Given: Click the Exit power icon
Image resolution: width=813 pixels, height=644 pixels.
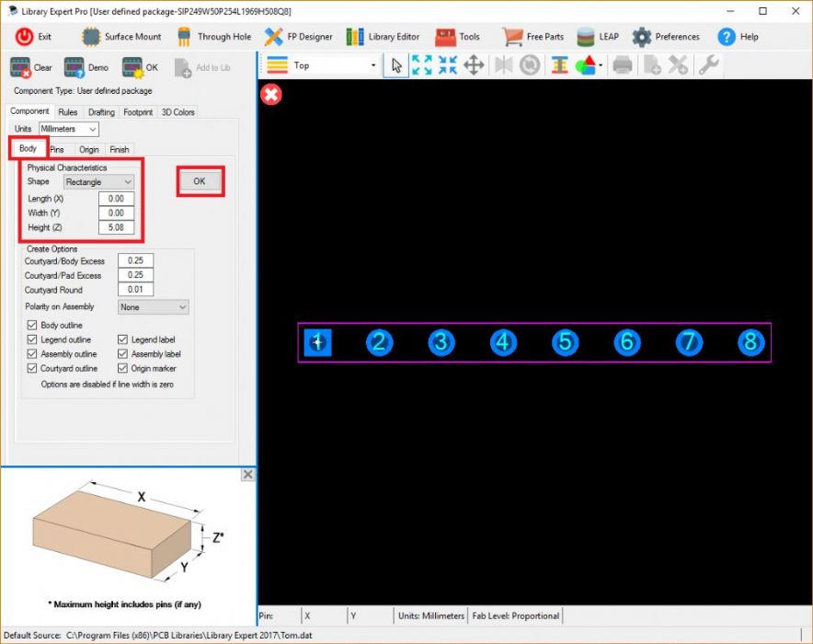Looking at the screenshot, I should 24,37.
